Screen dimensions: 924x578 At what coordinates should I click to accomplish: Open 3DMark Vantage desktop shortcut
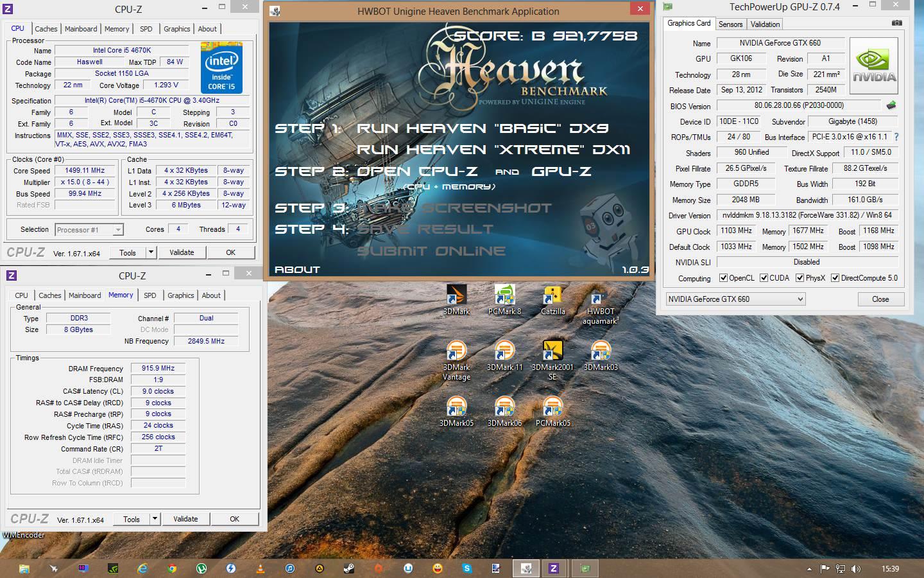(456, 361)
